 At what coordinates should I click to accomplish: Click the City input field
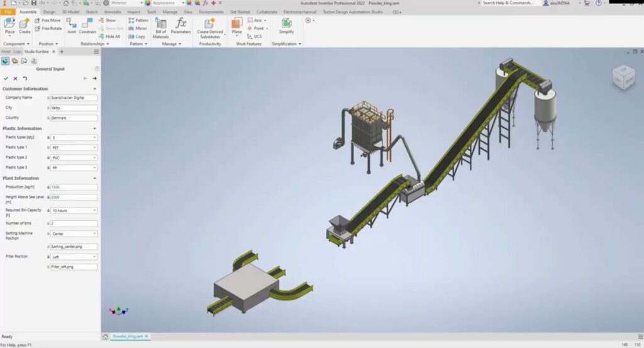click(74, 108)
